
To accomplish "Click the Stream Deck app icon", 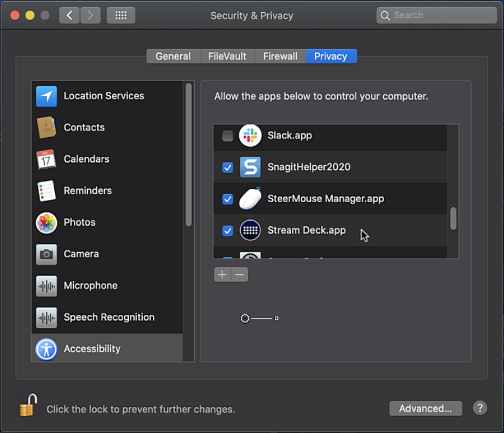I will pyautogui.click(x=250, y=230).
